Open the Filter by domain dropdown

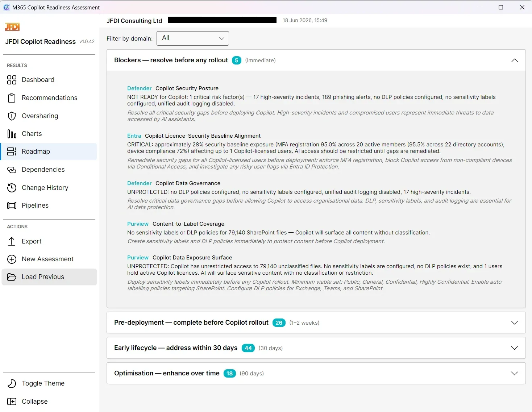tap(193, 38)
